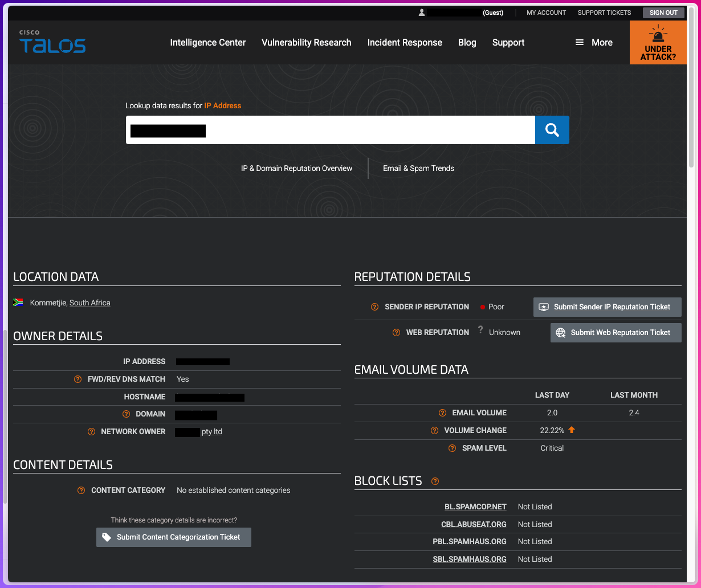Open the hamburger More menu icon
Screen dimensions: 701x588
point(580,42)
